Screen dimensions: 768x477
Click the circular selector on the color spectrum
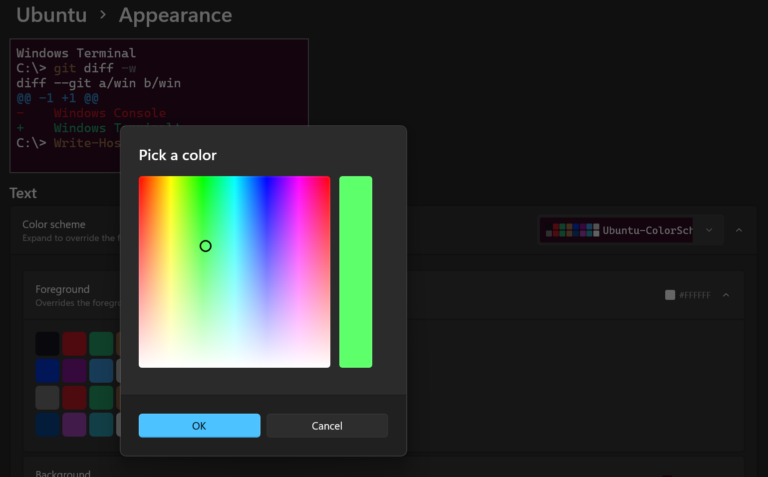pos(205,246)
